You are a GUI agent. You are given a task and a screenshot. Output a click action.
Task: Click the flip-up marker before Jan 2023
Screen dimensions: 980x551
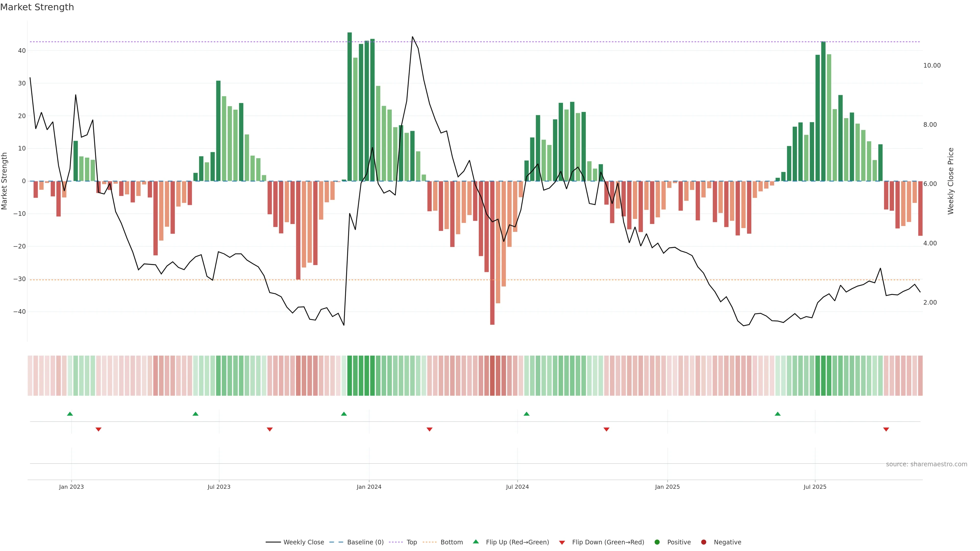click(x=70, y=414)
